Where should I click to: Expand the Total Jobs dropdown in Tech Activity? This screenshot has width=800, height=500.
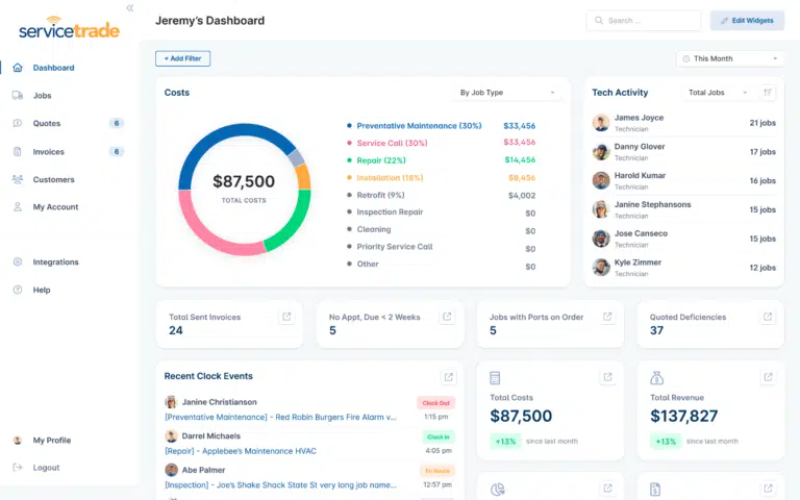(x=718, y=93)
